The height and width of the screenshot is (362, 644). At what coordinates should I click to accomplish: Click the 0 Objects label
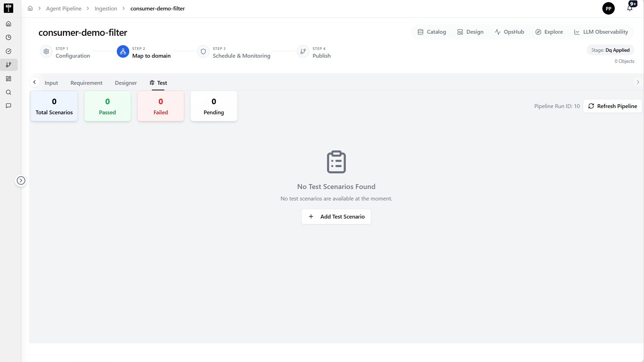pyautogui.click(x=624, y=61)
